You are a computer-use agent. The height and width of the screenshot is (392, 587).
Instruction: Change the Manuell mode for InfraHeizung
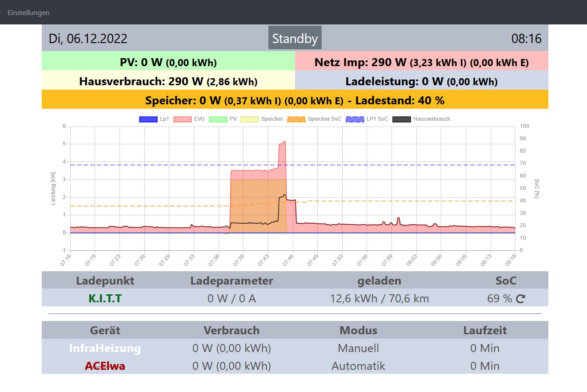coord(358,348)
